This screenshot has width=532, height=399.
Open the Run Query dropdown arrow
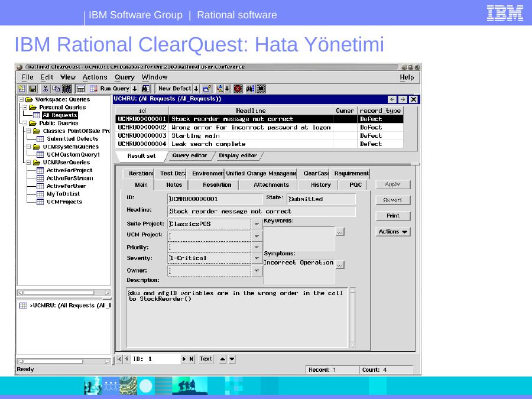click(x=135, y=89)
